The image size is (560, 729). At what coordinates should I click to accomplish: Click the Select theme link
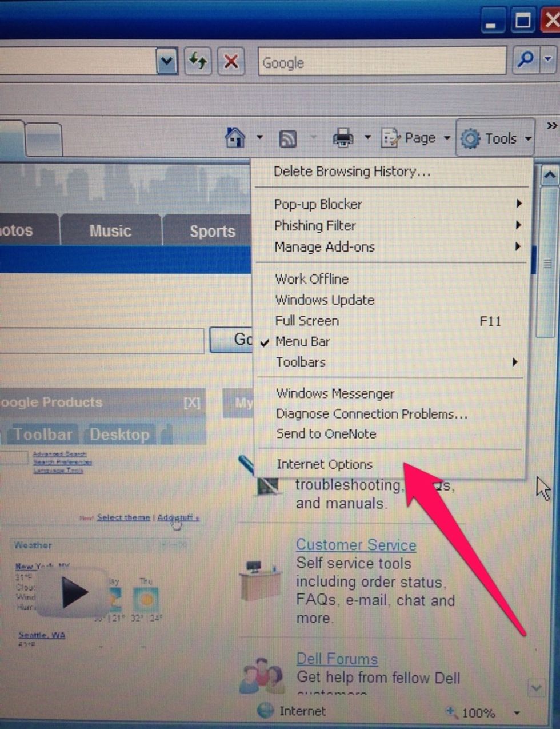(x=123, y=517)
